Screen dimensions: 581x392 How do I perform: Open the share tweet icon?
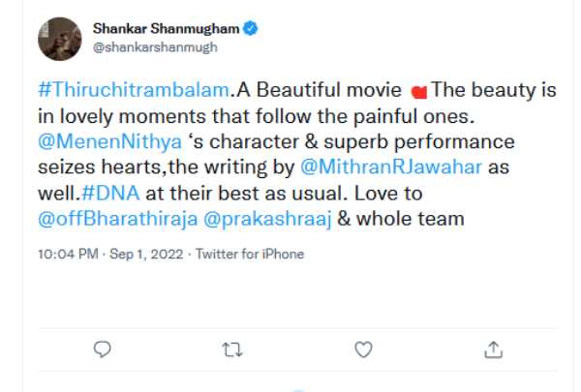pyautogui.click(x=492, y=348)
